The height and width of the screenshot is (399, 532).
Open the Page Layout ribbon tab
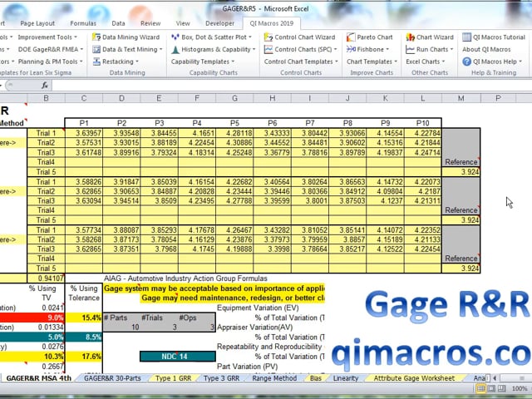tap(37, 23)
